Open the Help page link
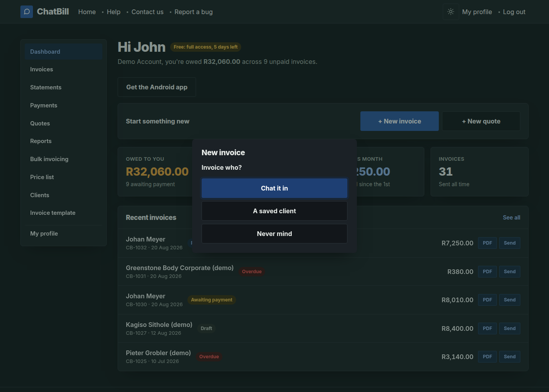The height and width of the screenshot is (392, 549). click(114, 12)
